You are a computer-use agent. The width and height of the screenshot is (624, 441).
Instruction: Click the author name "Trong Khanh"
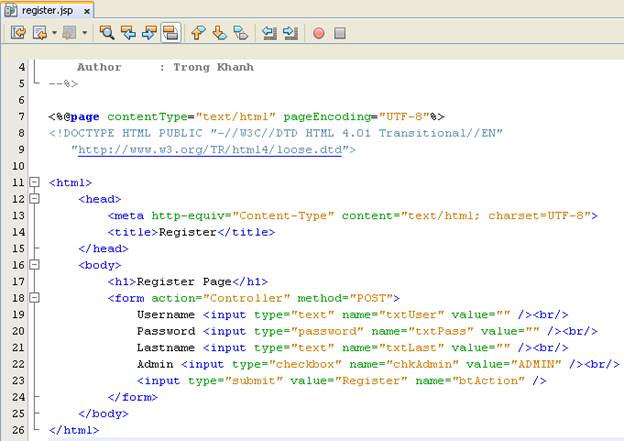[213, 67]
